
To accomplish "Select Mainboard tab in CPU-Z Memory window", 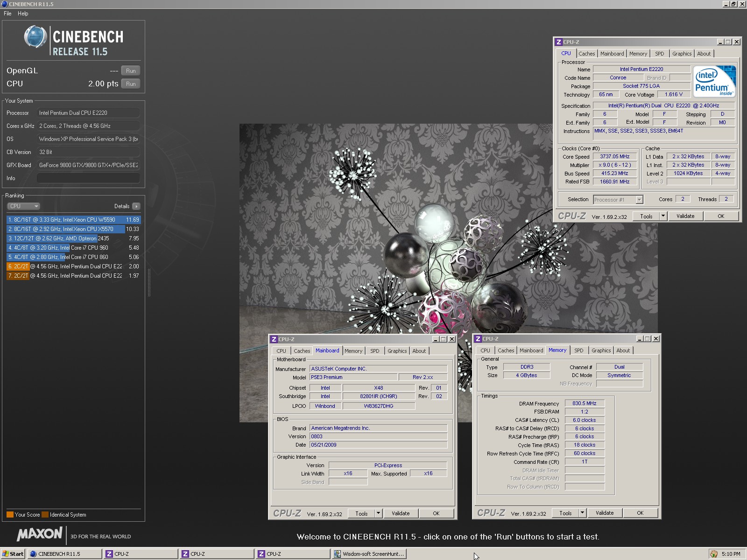I will (x=531, y=350).
